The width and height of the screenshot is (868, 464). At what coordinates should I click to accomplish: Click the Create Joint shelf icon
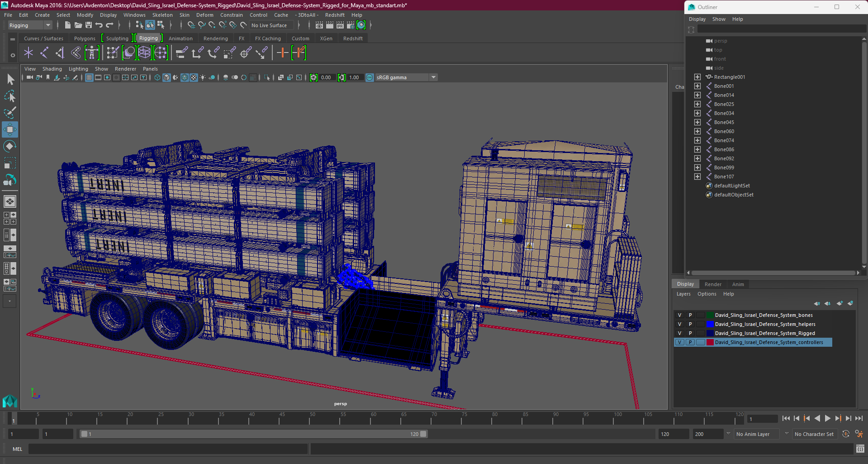44,53
